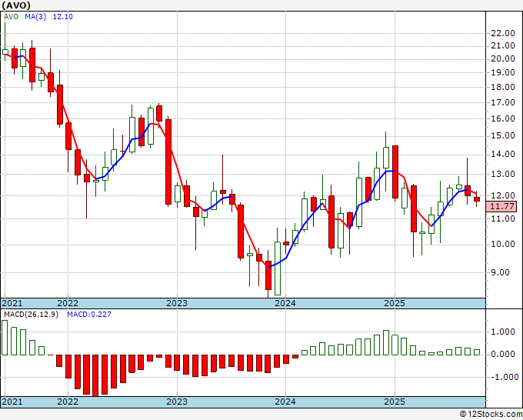The height and width of the screenshot is (420, 523).
Task: Click the 1.000 MACD axis label
Action: point(503,332)
